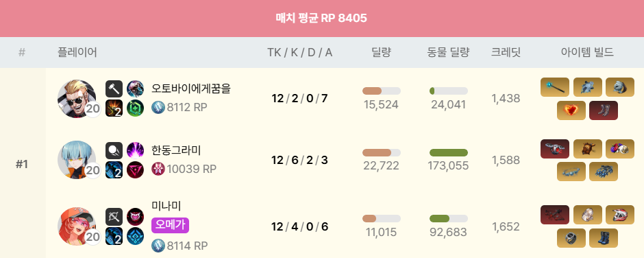This screenshot has height=258, width=644.
Task: Click the helmet item in 미나미's build
Action: [x=620, y=215]
